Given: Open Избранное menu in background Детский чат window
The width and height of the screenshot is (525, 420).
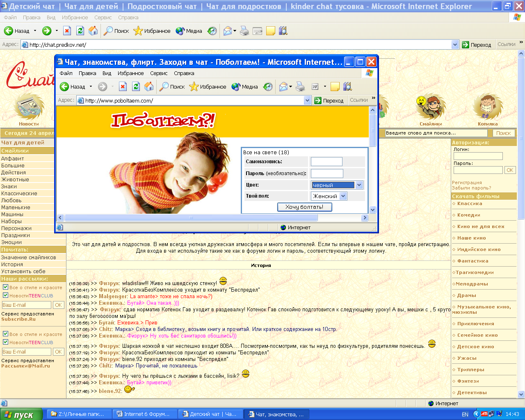Looking at the screenshot, I should pyautogui.click(x=75, y=17).
